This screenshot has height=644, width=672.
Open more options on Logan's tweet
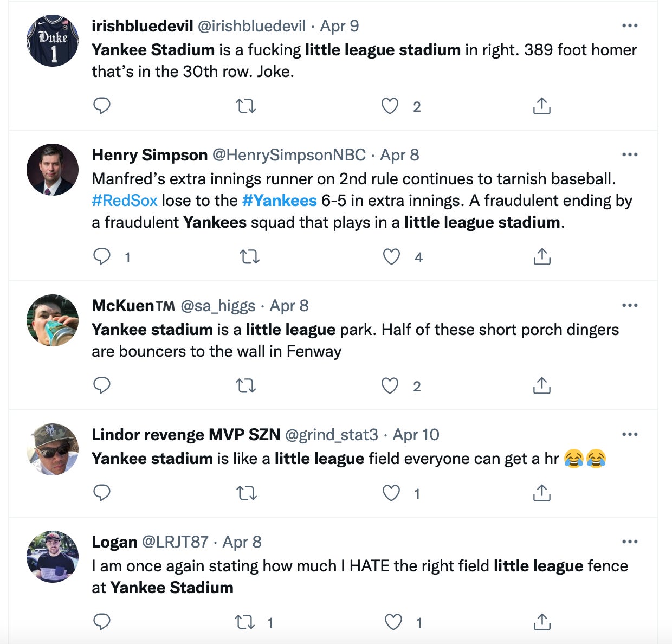[630, 542]
